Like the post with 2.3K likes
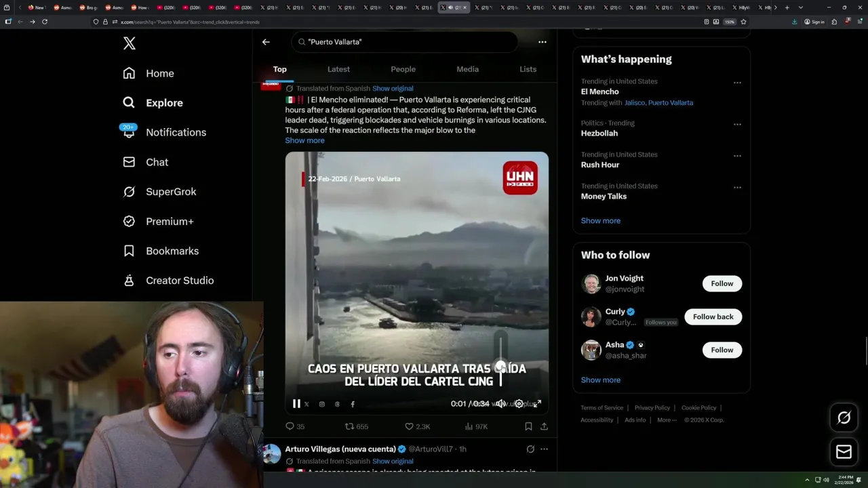This screenshot has height=488, width=868. 417,426
